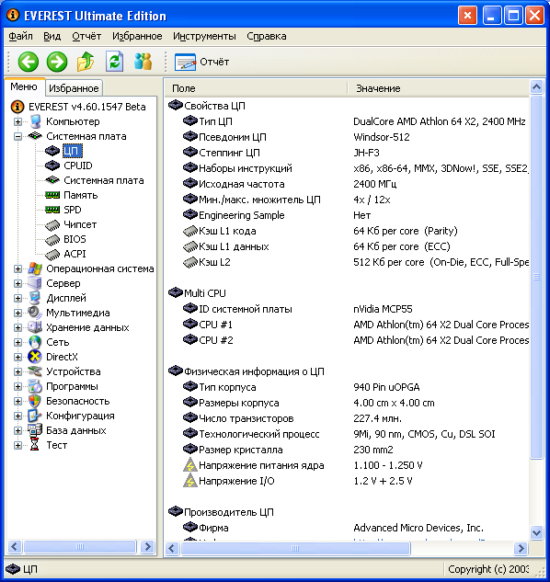Image resolution: width=550 pixels, height=582 pixels.
Task: Click the folder-up arrow toolbar icon
Action: (85, 62)
